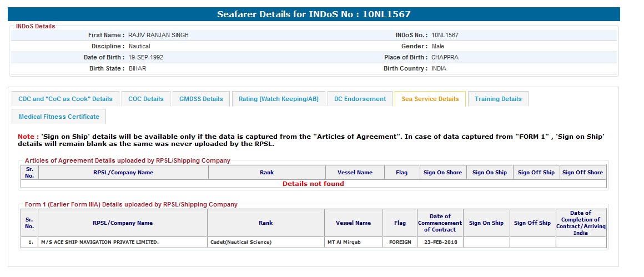Go to the DC Endorsement tab
Screen dimensions: 644x277
point(360,99)
